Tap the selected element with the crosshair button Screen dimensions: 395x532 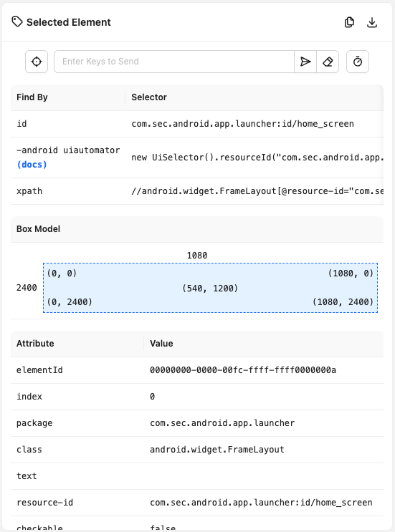pos(37,62)
